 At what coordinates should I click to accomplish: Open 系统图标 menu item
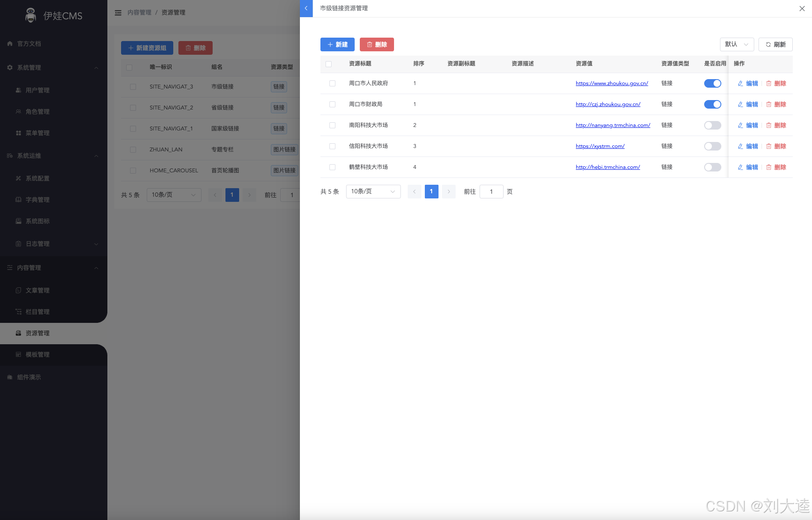(53, 221)
